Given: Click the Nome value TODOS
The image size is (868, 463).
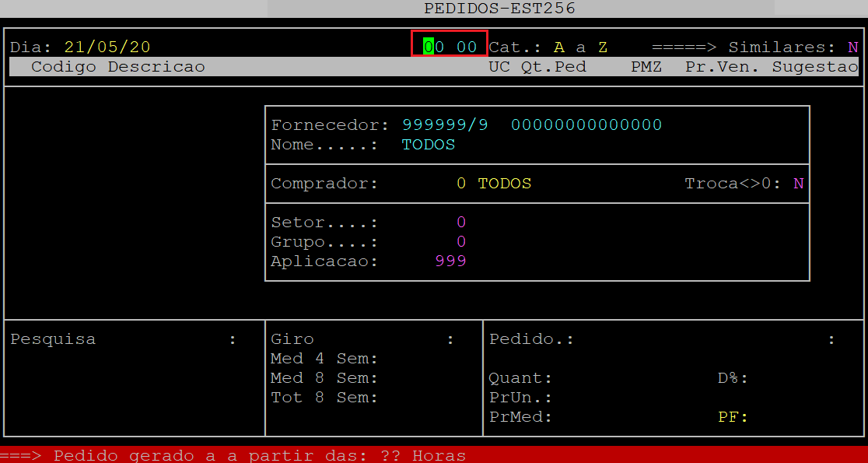Looking at the screenshot, I should point(428,145).
